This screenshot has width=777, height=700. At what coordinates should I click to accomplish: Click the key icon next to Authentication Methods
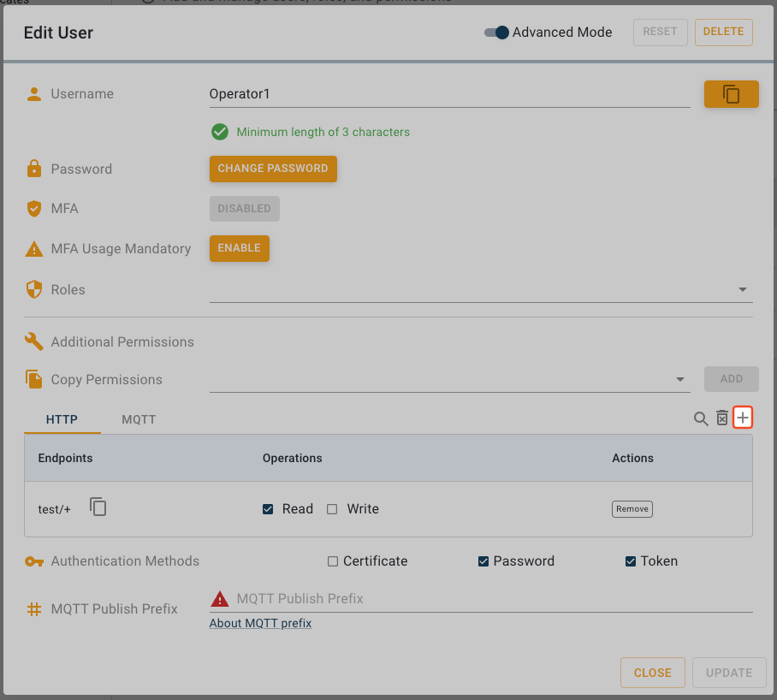pos(33,561)
